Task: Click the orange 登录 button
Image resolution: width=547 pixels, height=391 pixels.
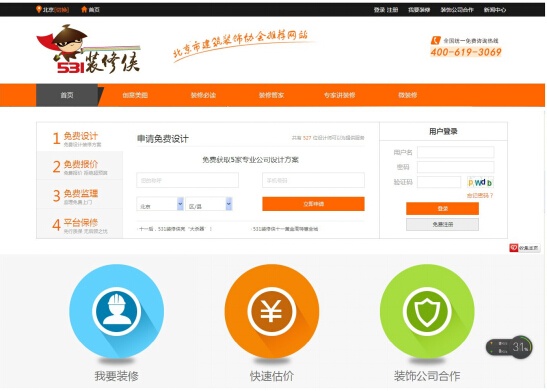Action: click(x=442, y=209)
